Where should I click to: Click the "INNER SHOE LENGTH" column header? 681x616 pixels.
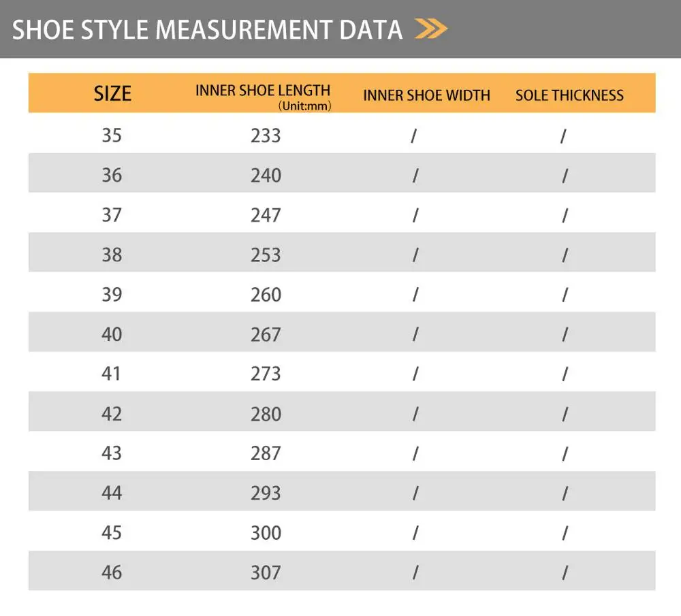[263, 91]
